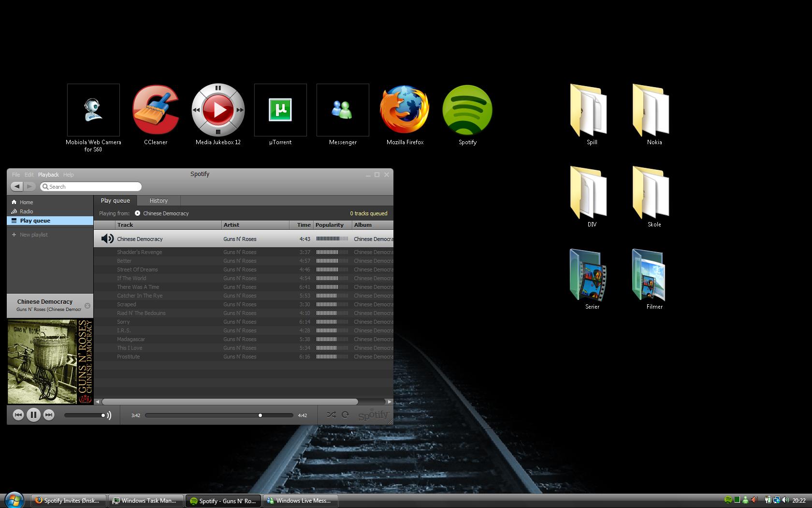
Task: Click the horizontal scrollbar in track list
Action: [230, 402]
